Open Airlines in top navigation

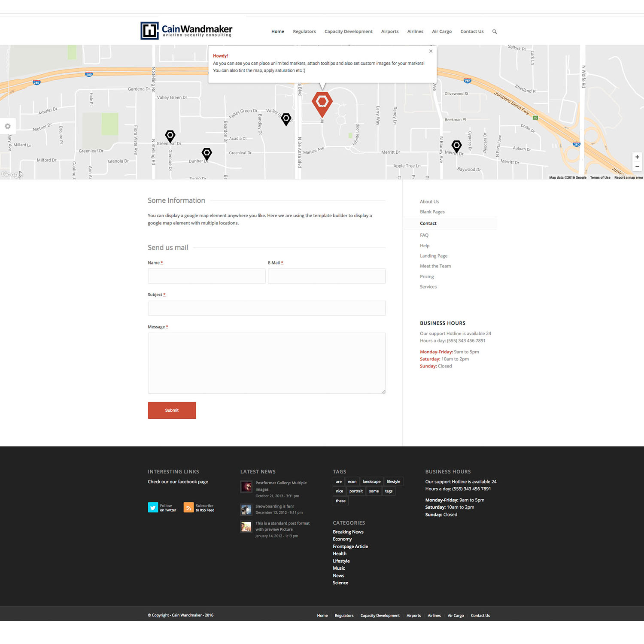[415, 31]
